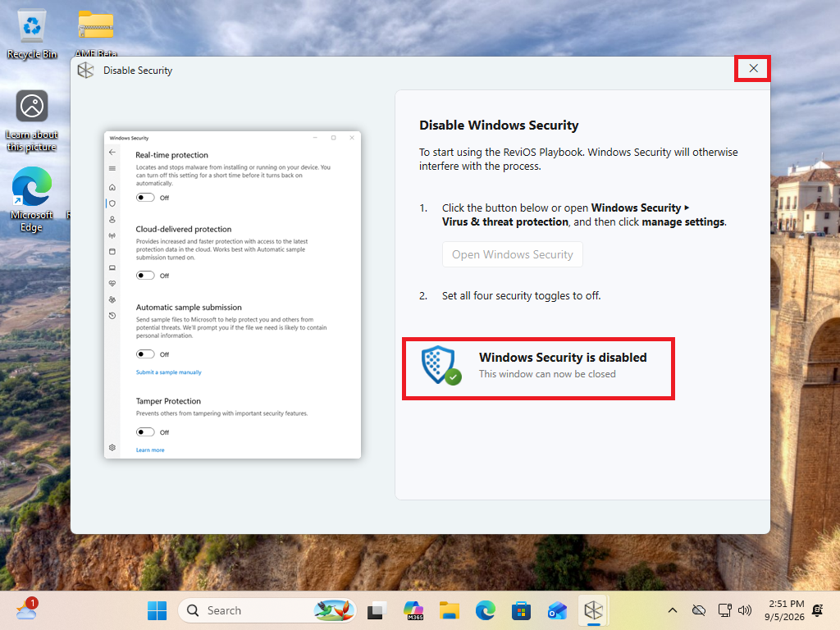Click the Windows Security preview screenshot
840x630 pixels.
click(x=232, y=294)
